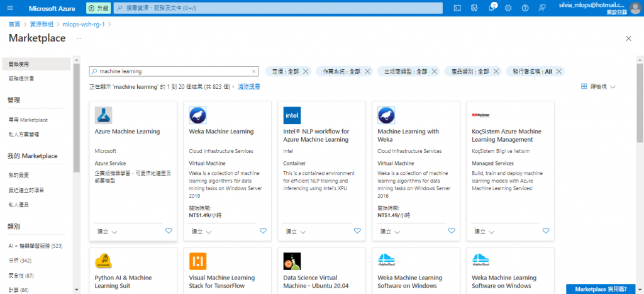Click the KoçSistem logo
Viewport: 644px width, 294px height.
(480, 116)
